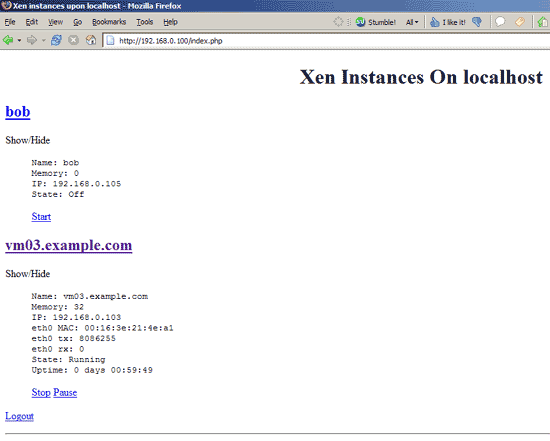The height and width of the screenshot is (441, 550).
Task: Click the orange tag icon
Action: tap(520, 22)
